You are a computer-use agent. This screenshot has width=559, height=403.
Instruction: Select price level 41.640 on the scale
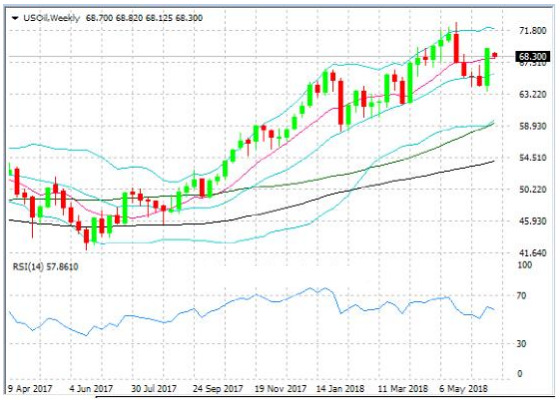533,253
